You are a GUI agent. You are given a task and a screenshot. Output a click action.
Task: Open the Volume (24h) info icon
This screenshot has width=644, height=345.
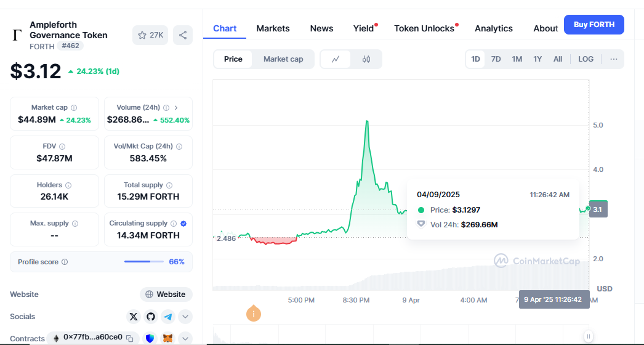pos(166,108)
